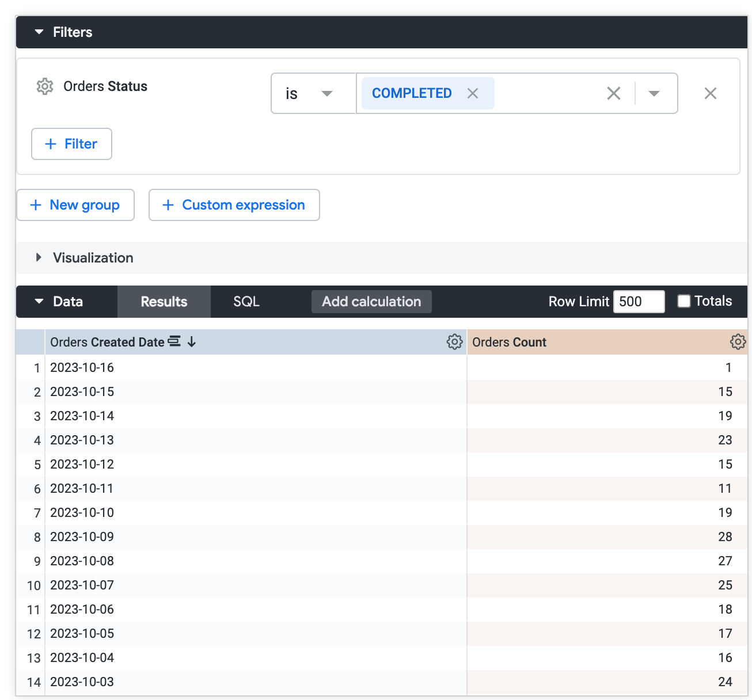Open the 'is' condition dropdown

click(x=313, y=93)
